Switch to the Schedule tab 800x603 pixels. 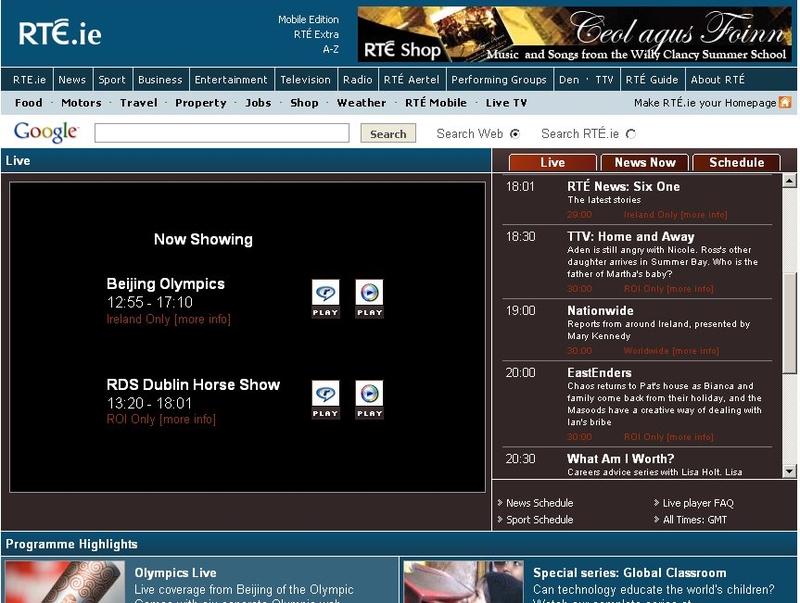(737, 162)
